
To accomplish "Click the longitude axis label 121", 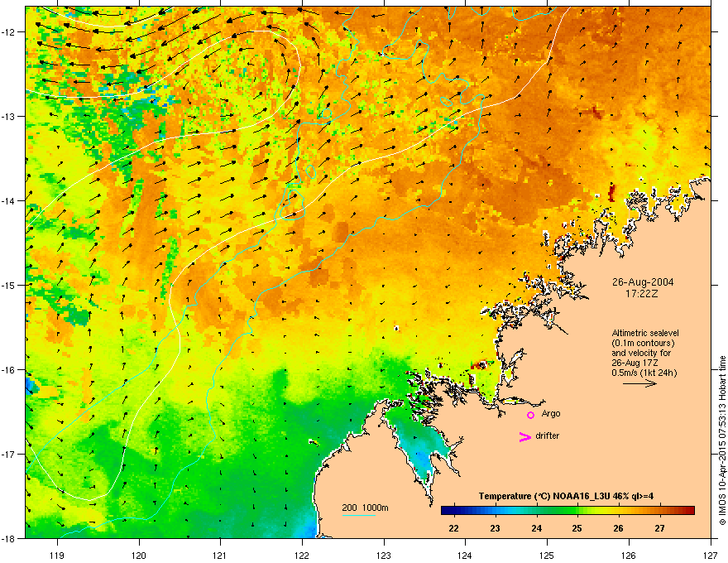I will tap(220, 555).
